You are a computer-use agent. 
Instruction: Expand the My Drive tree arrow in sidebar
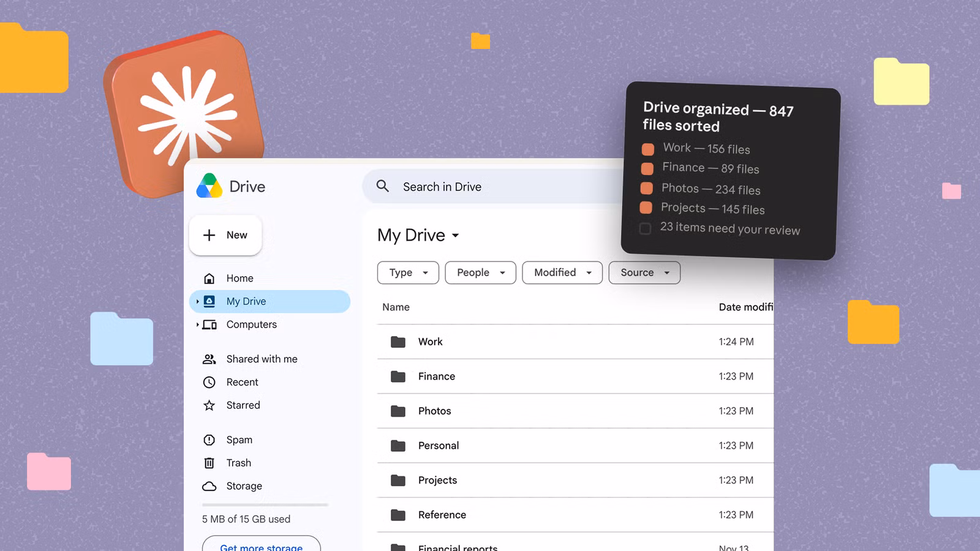pyautogui.click(x=197, y=301)
